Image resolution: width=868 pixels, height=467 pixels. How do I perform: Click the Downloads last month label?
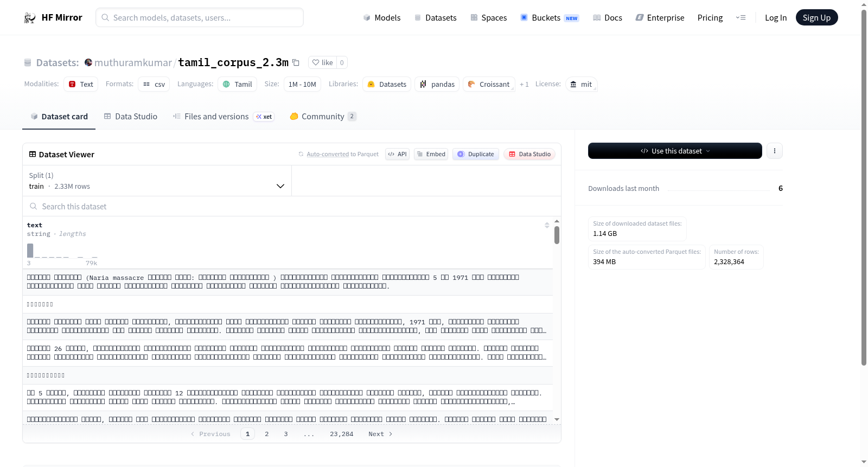(623, 189)
